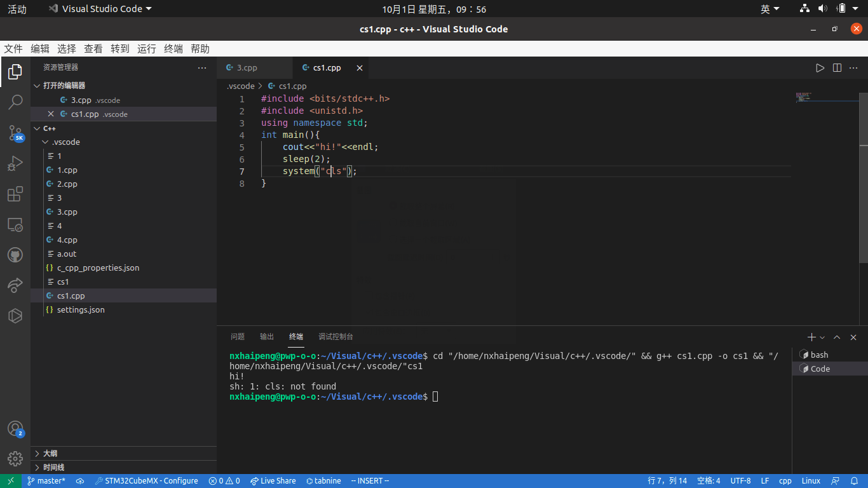
Task: Create a new terminal with plus icon
Action: (x=811, y=337)
